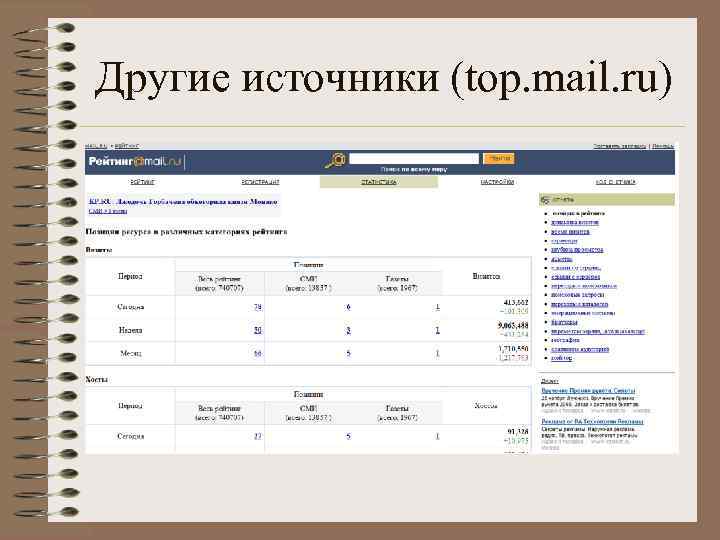Viewport: 720px width, 540px height.
Task: Open Визиты today position 79 in whole rating
Action: pyautogui.click(x=258, y=307)
